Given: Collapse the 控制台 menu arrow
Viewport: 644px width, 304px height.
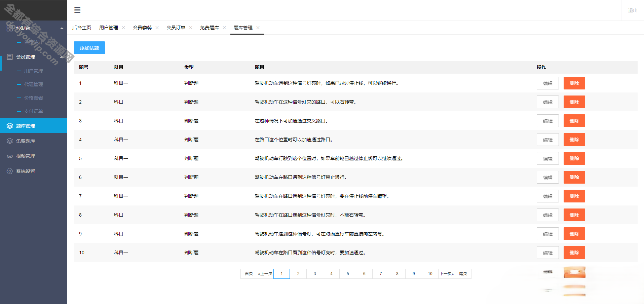Looking at the screenshot, I should tap(62, 28).
